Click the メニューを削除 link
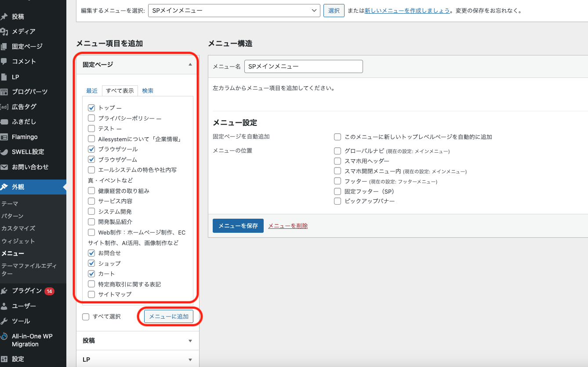Viewport: 588px width, 367px height. 288,226
